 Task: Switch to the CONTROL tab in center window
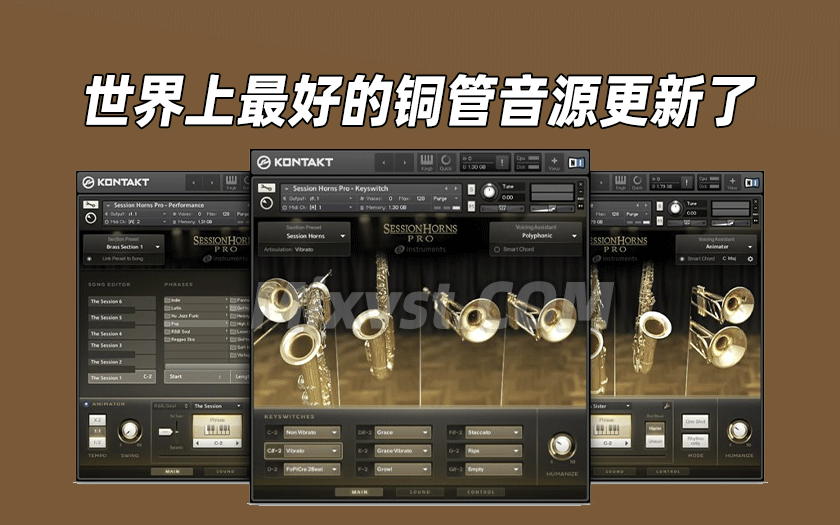coord(479,492)
